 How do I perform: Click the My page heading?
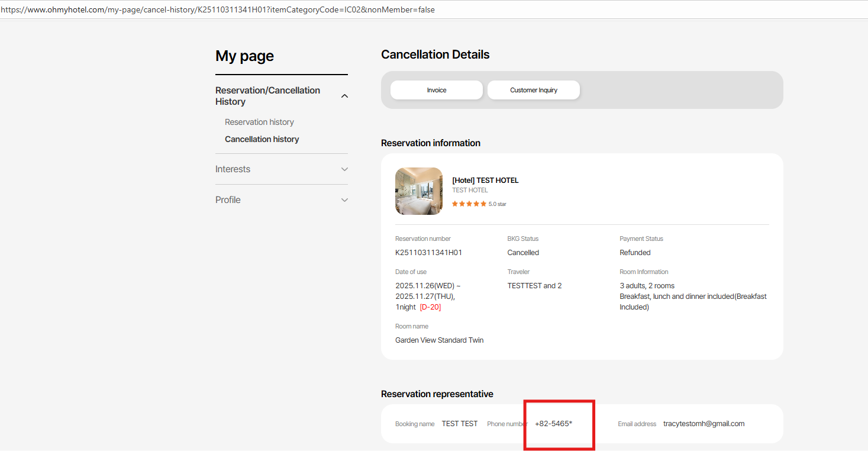(x=244, y=56)
